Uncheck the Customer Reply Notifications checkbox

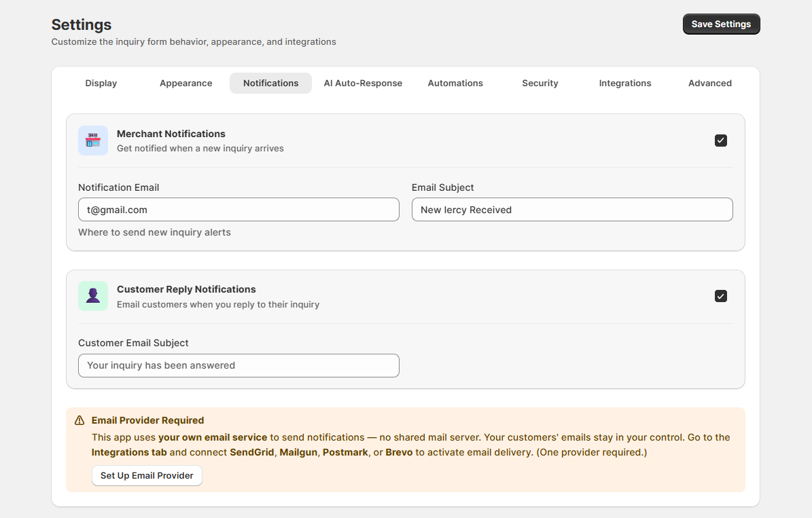point(721,296)
